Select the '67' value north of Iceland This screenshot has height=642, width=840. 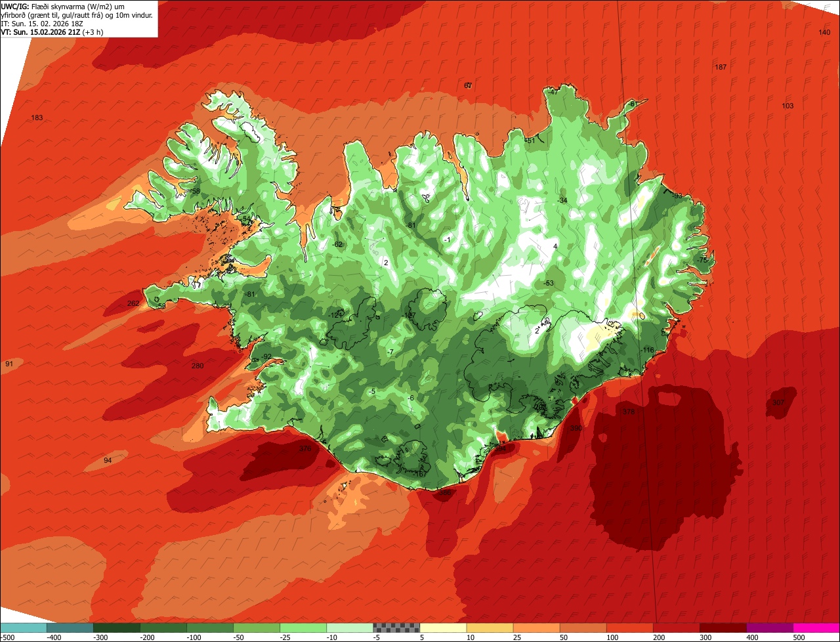pos(468,85)
